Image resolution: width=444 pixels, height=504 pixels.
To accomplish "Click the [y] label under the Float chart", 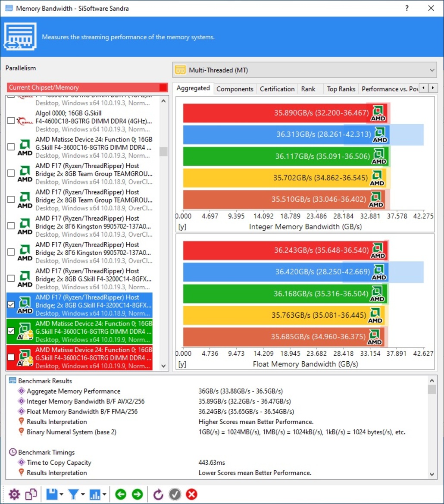I will point(182,364).
